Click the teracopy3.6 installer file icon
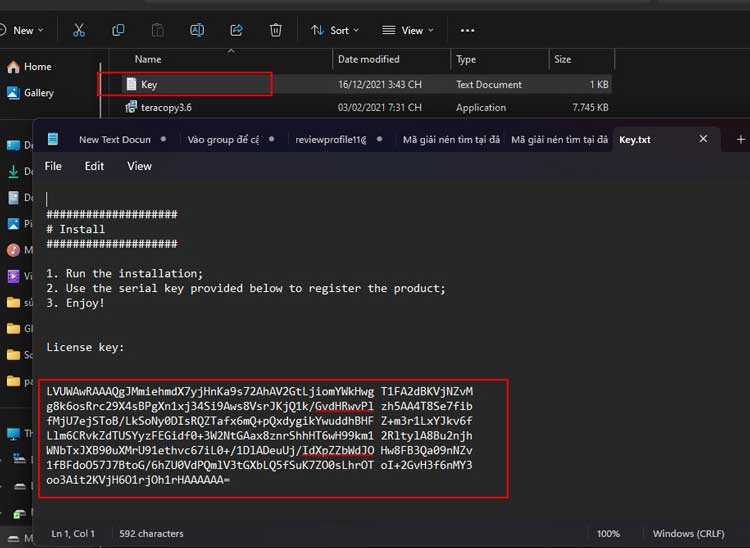Screen dimensions: 750x548 (x=131, y=107)
